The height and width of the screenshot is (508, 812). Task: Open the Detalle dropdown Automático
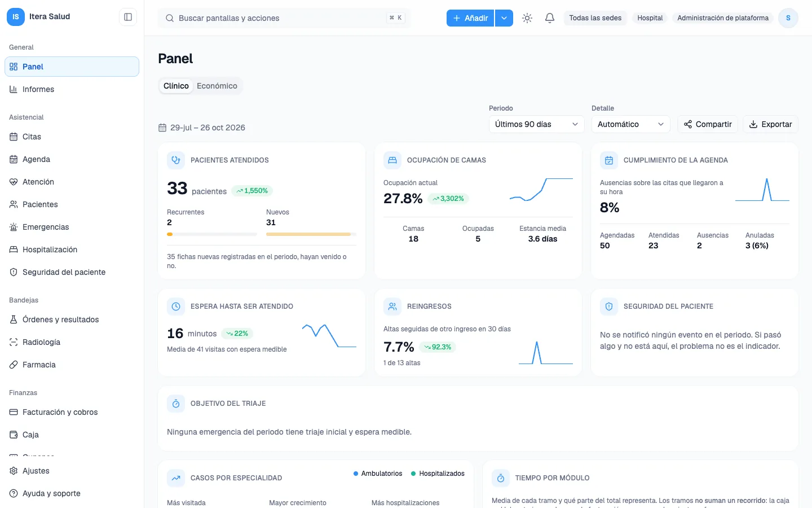(630, 124)
